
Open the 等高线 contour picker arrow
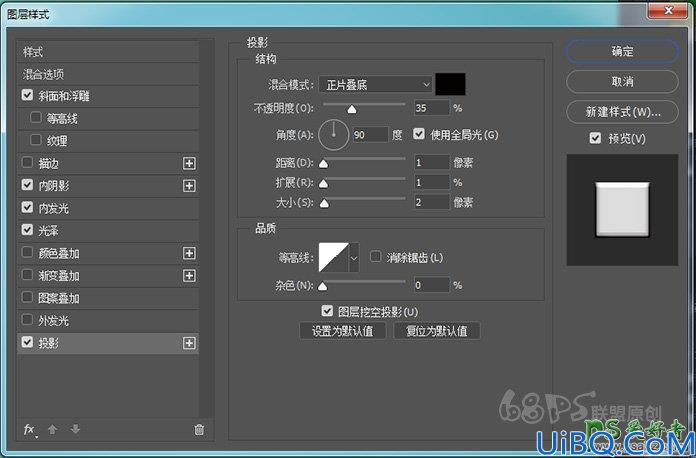point(354,257)
